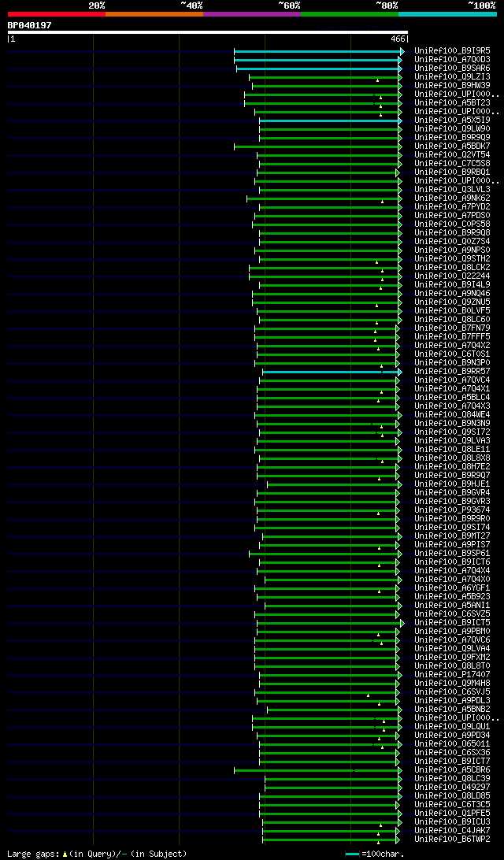Viewport: 504px width, 860px height.
Task: Select the UniRef100_A5BDK7 label
Action: pyautogui.click(x=453, y=146)
